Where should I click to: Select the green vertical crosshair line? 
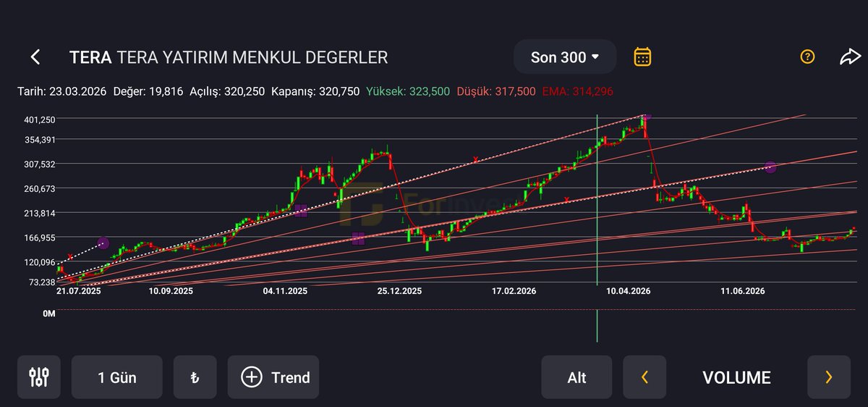point(597,227)
